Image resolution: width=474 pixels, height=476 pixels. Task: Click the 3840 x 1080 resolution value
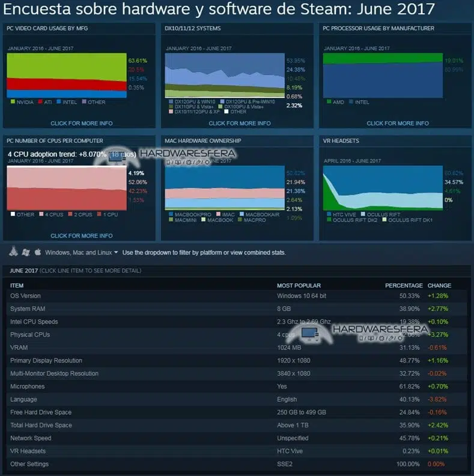[x=294, y=373]
